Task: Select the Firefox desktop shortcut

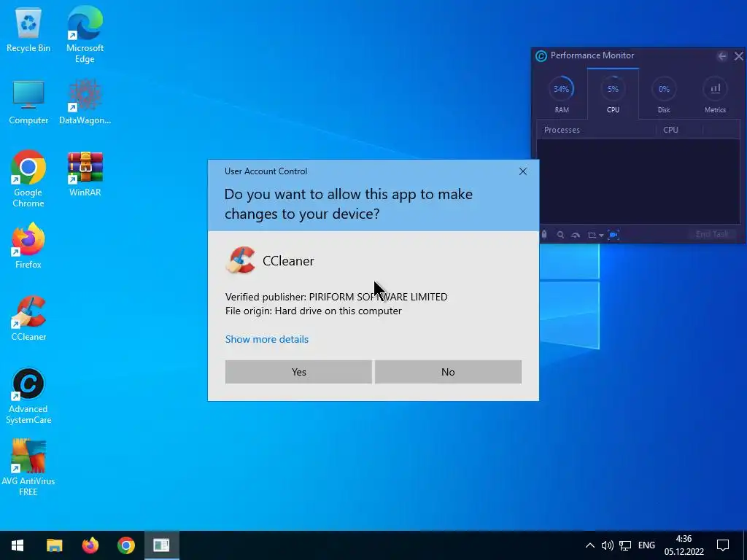Action: click(x=28, y=246)
